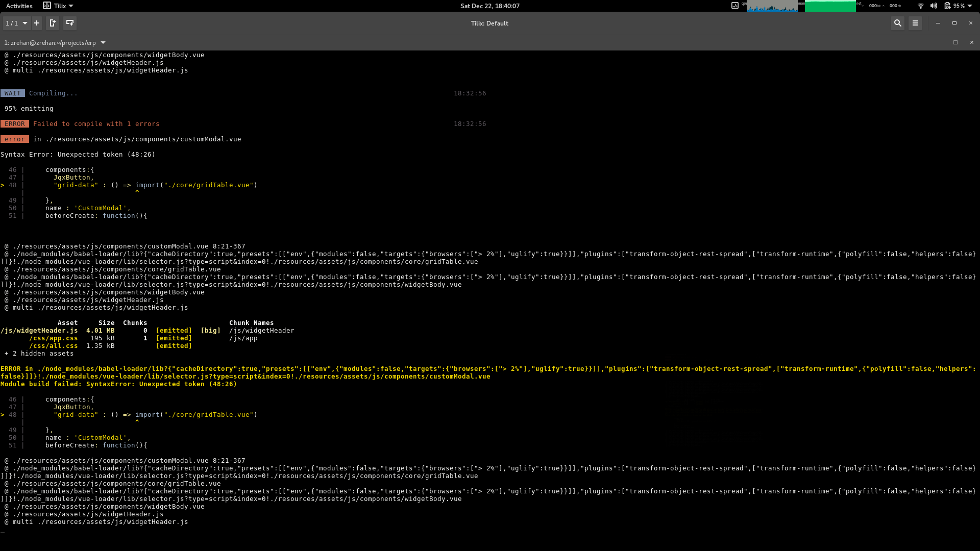Click the system monitor icon in top bar

[735, 6]
